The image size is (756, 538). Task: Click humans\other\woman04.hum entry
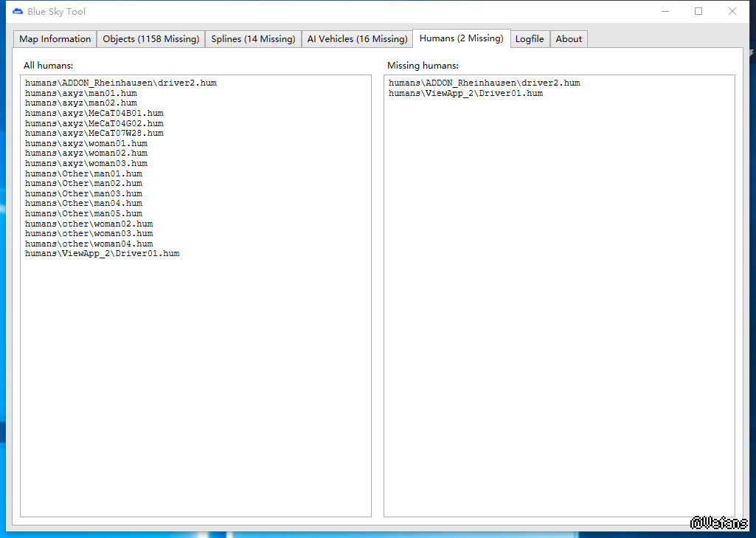click(89, 244)
